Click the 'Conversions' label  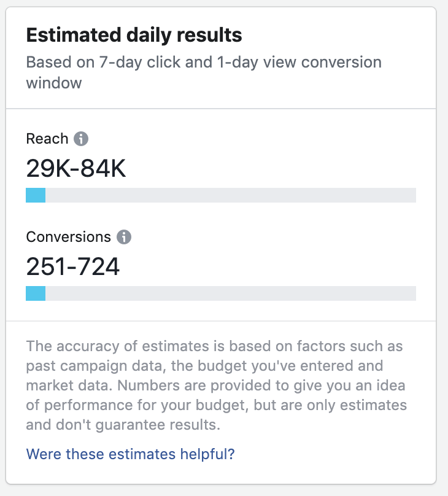coord(69,237)
